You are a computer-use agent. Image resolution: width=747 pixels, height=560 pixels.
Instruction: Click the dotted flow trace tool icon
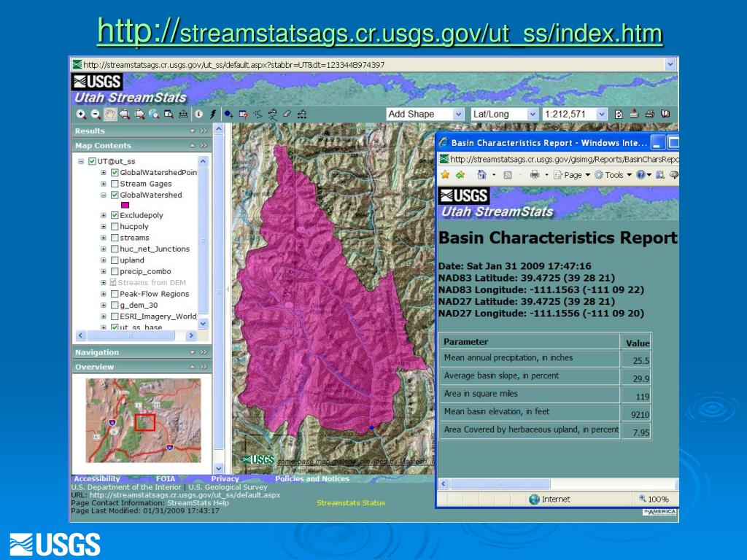[x=258, y=114]
